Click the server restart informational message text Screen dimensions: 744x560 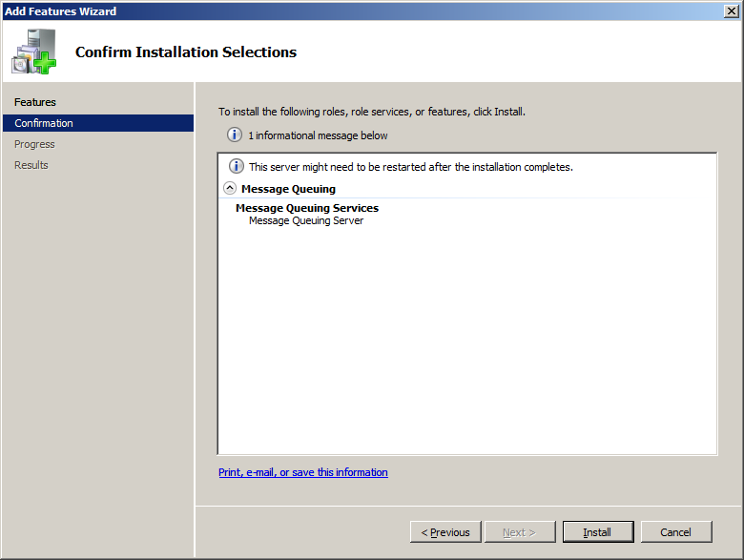[410, 167]
